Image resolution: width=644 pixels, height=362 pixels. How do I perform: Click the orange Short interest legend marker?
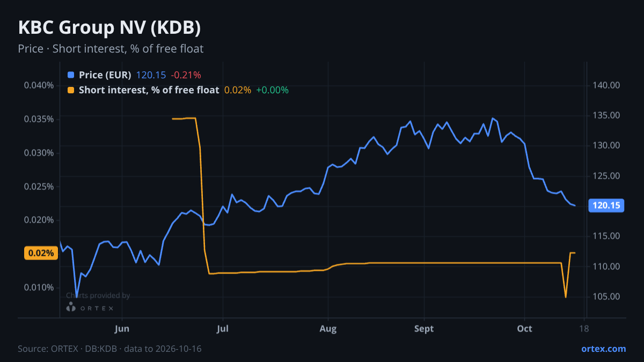(x=71, y=90)
